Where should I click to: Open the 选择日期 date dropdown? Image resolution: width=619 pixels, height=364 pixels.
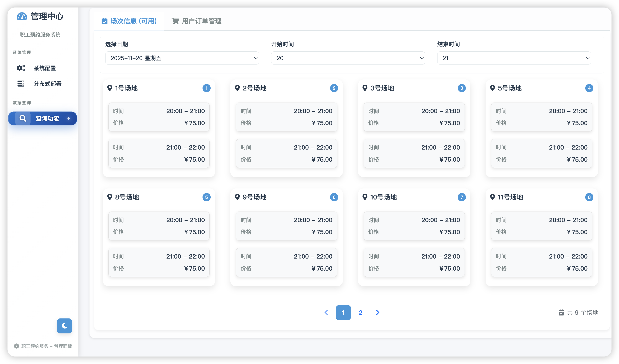(182, 58)
